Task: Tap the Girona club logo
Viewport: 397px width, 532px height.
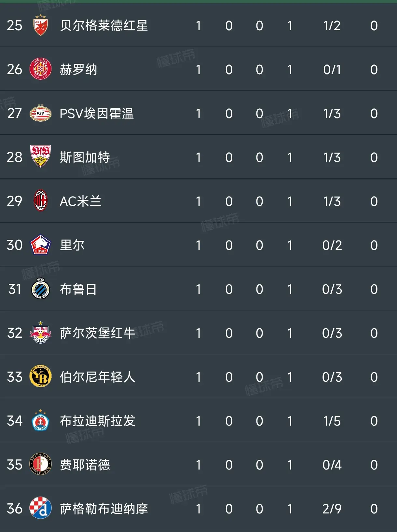Action: (x=41, y=69)
